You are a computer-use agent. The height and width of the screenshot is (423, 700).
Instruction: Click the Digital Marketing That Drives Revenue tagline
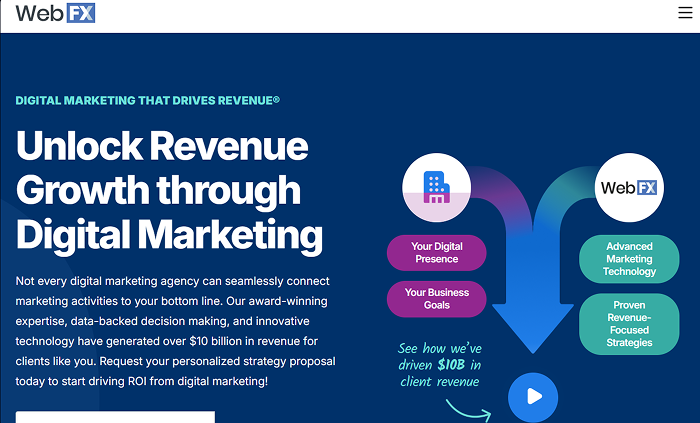pyautogui.click(x=148, y=100)
